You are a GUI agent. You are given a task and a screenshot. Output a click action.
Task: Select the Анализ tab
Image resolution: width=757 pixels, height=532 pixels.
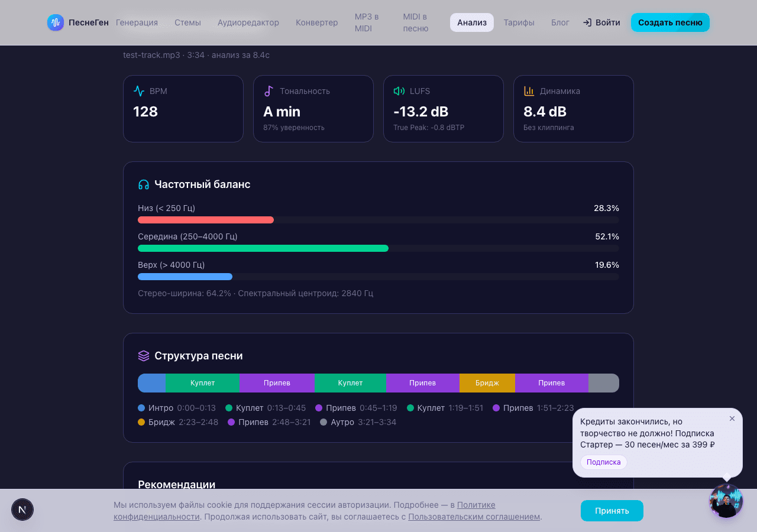tap(471, 22)
